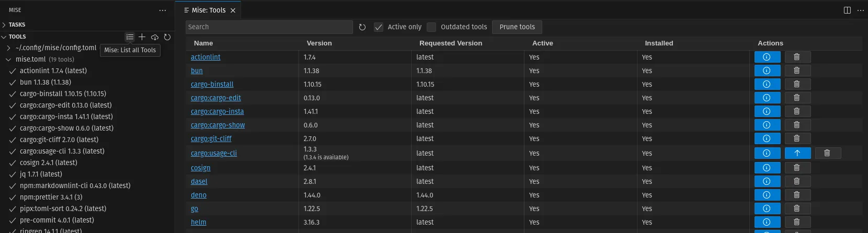The image size is (868, 233).
Task: Show info for cargo:usage-cli row
Action: coord(767,153)
